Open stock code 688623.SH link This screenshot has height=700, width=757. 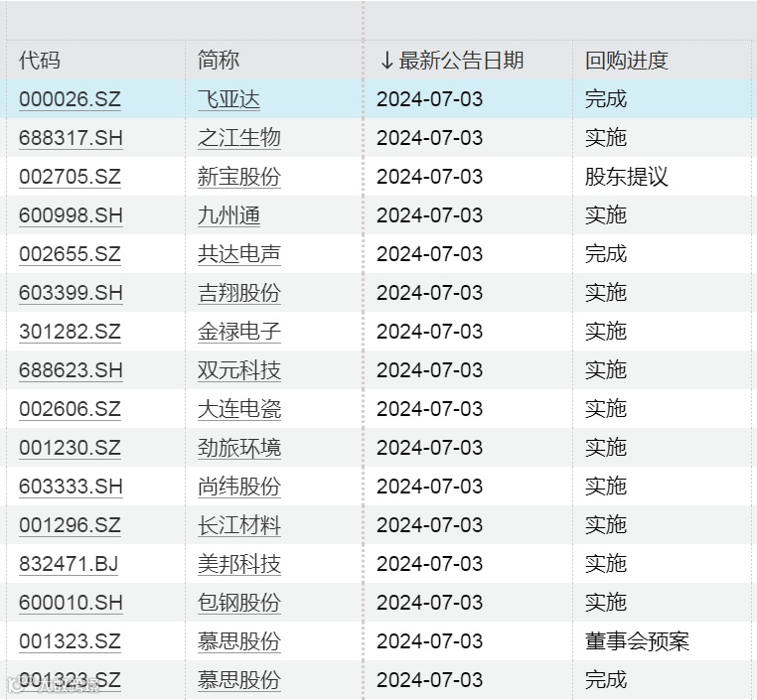[71, 370]
